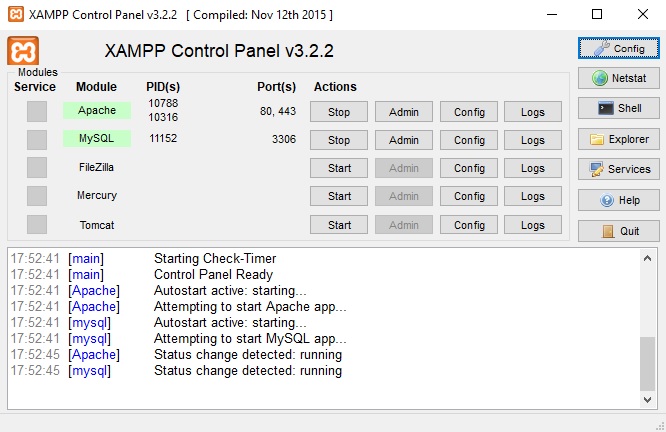The image size is (666, 432).
Task: Open the Config button with wrench icon
Action: pyautogui.click(x=618, y=48)
